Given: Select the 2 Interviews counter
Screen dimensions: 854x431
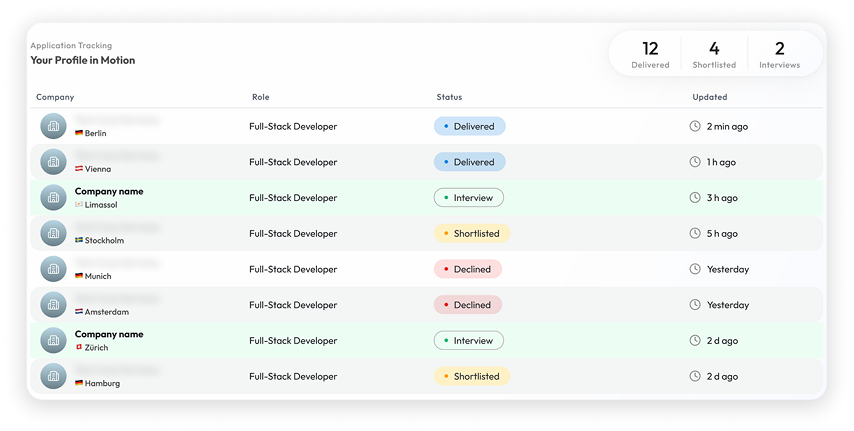Looking at the screenshot, I should pyautogui.click(x=779, y=54).
